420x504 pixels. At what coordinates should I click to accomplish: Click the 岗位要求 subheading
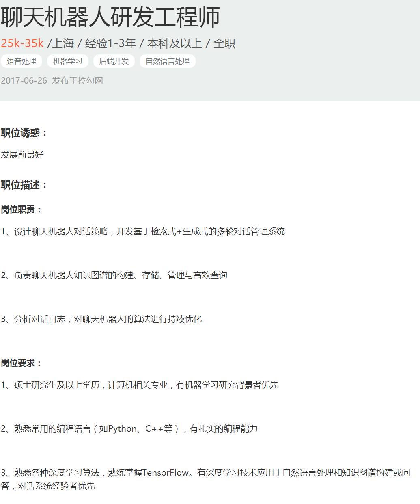point(21,363)
